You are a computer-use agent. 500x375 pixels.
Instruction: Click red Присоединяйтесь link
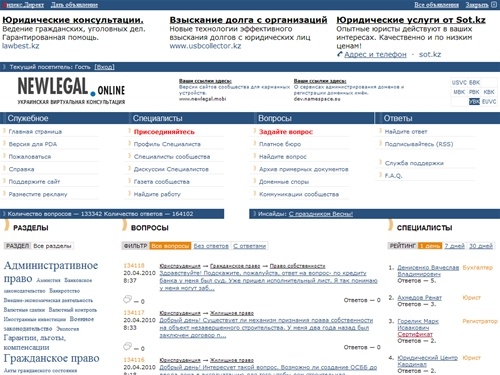tap(164, 132)
